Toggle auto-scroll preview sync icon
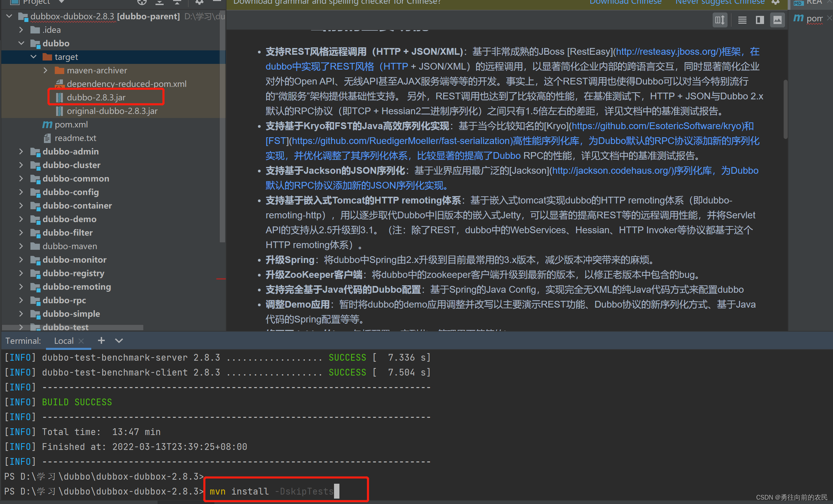Screen dimensions: 833x504 pyautogui.click(x=720, y=20)
